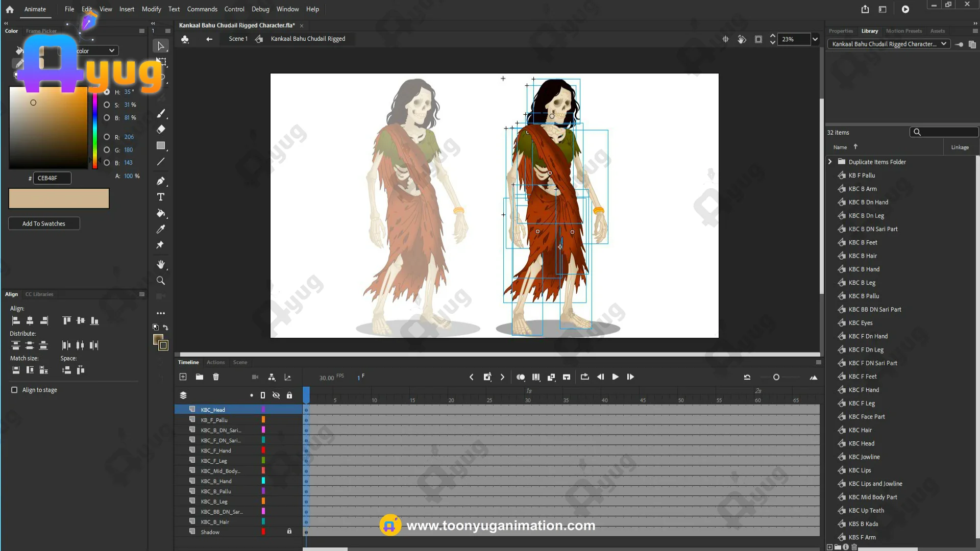Open the Modify menu
Screen dimensions: 980x551
pos(151,9)
